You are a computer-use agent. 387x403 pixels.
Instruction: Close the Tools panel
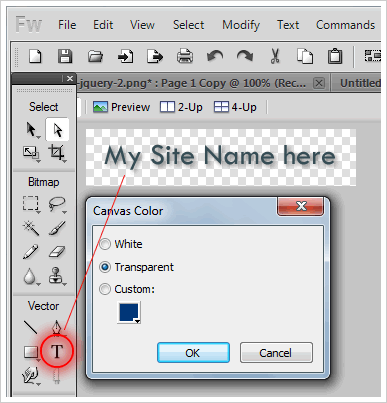pos(70,79)
